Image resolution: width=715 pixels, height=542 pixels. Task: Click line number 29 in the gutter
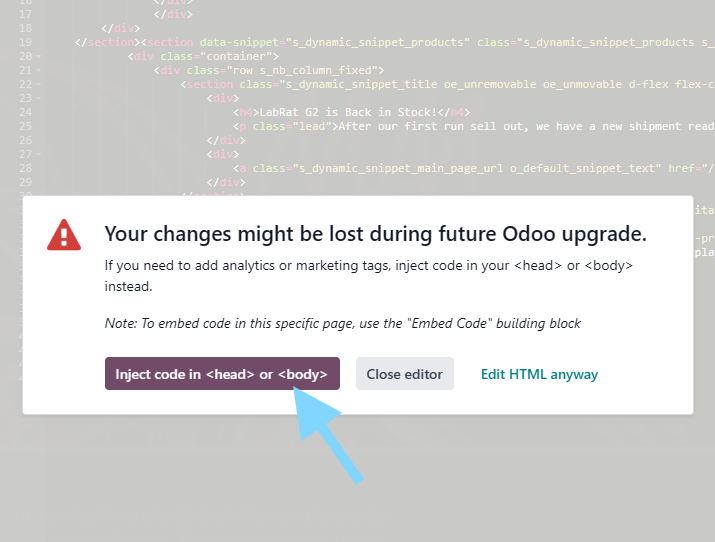(25, 183)
